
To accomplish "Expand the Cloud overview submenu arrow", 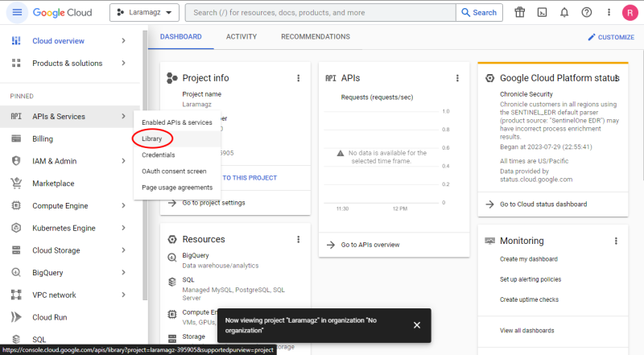I will [124, 41].
